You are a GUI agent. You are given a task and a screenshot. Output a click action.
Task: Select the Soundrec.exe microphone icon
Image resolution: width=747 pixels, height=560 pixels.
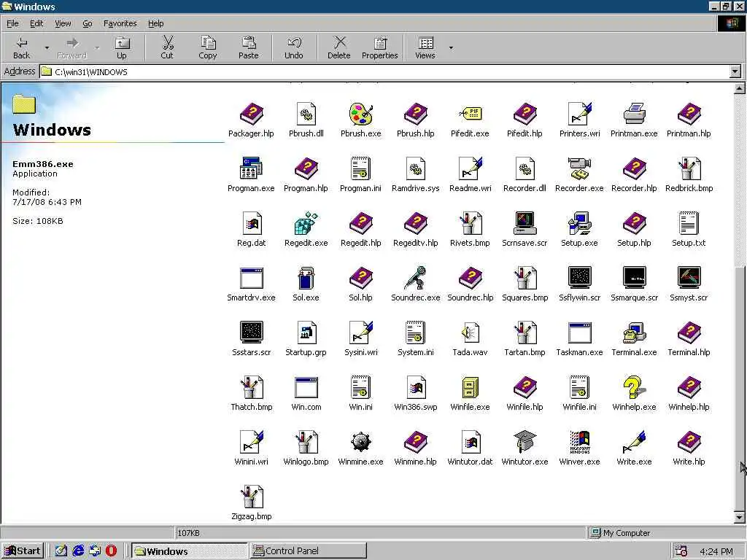tap(415, 278)
